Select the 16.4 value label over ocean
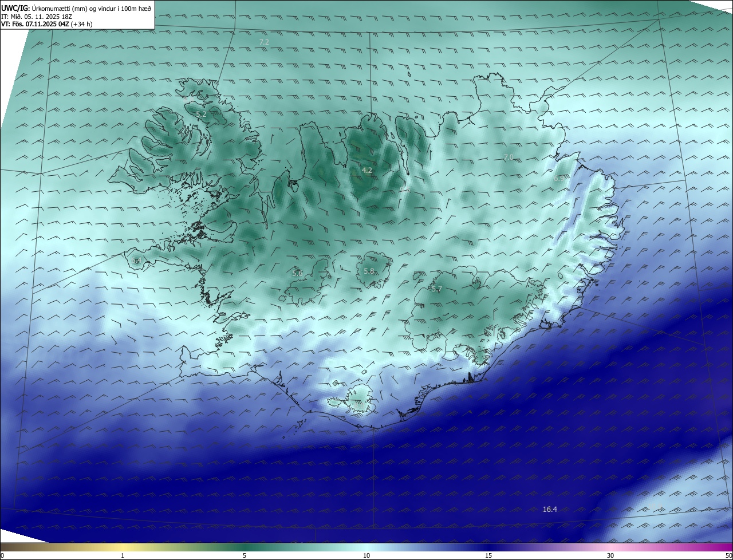Image resolution: width=733 pixels, height=560 pixels. pyautogui.click(x=550, y=509)
